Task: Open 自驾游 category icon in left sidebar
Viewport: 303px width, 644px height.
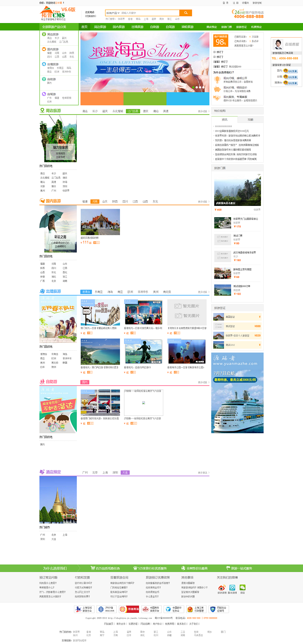Action: (44, 94)
